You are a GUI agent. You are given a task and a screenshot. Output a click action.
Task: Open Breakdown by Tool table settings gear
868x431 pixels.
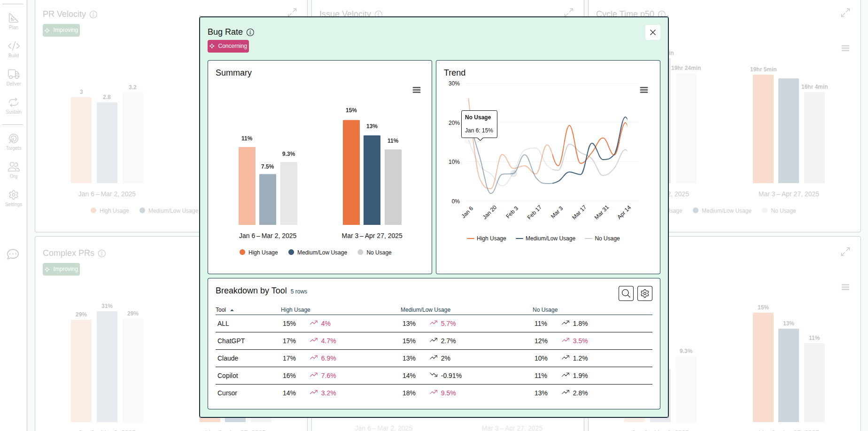(x=644, y=293)
